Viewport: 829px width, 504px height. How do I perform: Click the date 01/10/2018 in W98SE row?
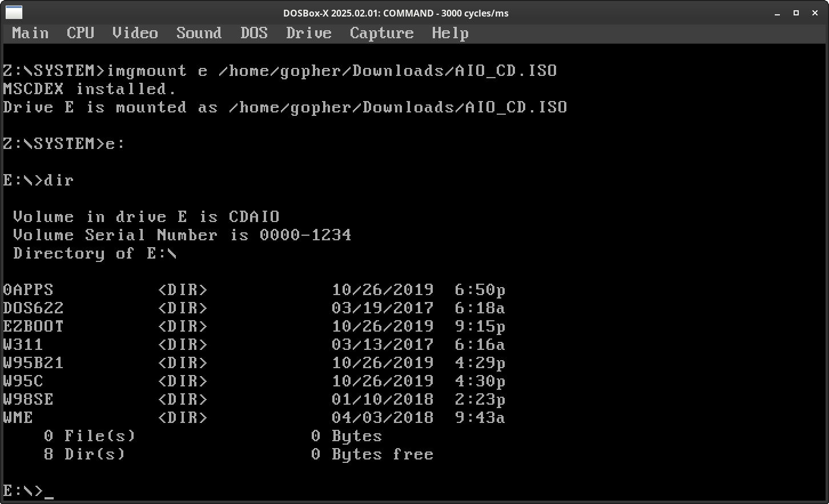[x=383, y=400]
